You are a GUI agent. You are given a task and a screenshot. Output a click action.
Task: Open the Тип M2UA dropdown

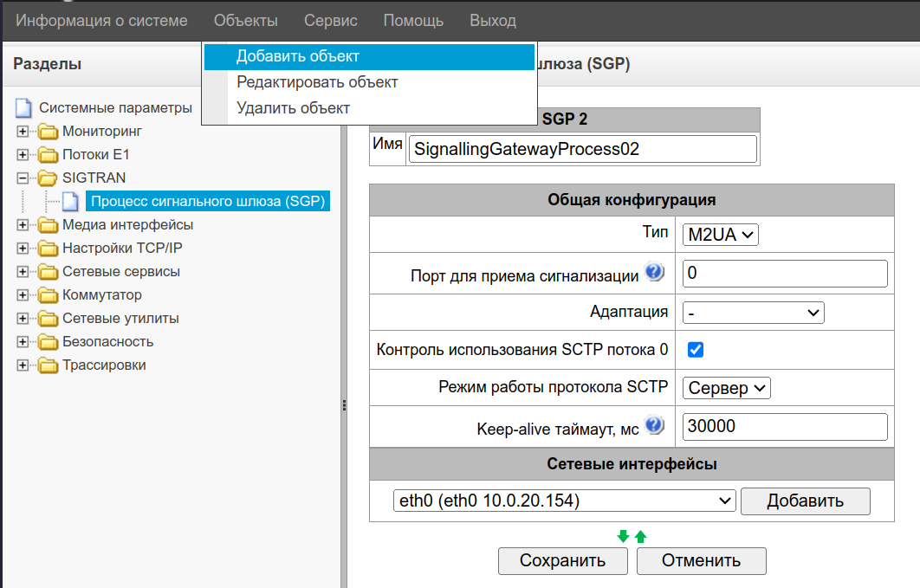(x=720, y=234)
